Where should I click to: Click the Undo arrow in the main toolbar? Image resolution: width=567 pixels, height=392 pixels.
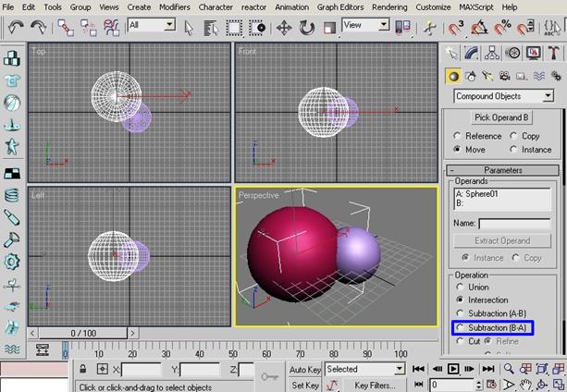point(15,27)
